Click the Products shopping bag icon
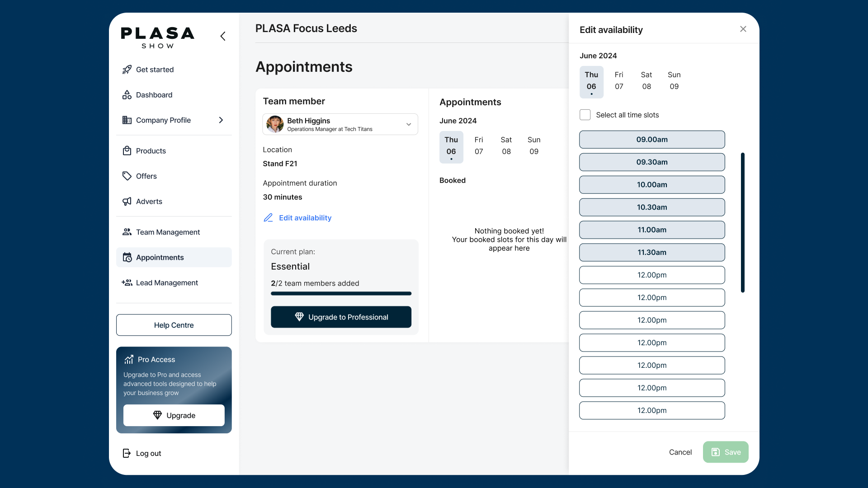868x488 pixels. [127, 151]
